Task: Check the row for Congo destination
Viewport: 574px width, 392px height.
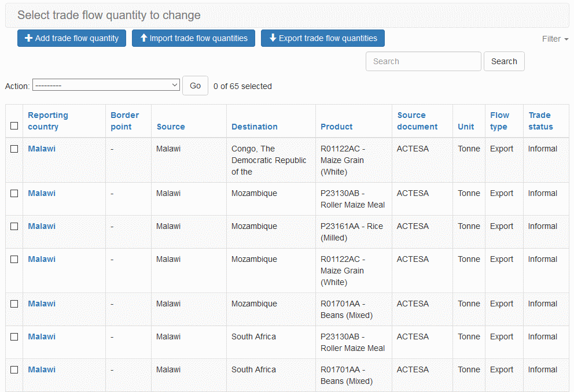Action: tap(14, 149)
